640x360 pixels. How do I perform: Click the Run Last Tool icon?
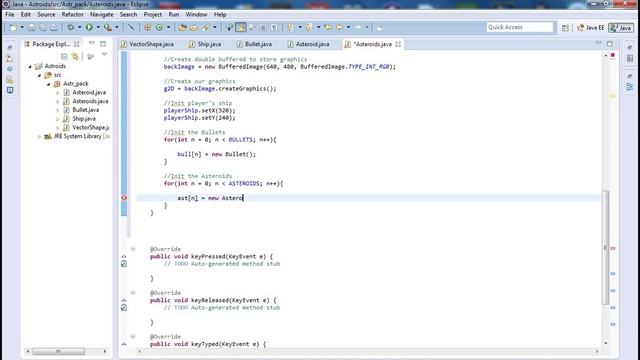pos(107,27)
